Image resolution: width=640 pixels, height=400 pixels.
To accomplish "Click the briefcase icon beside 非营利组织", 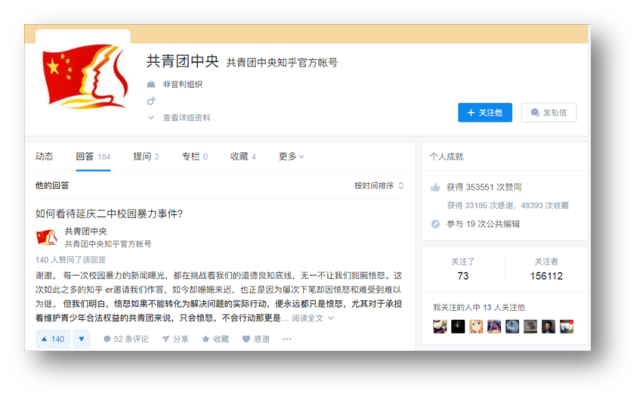I will point(151,84).
